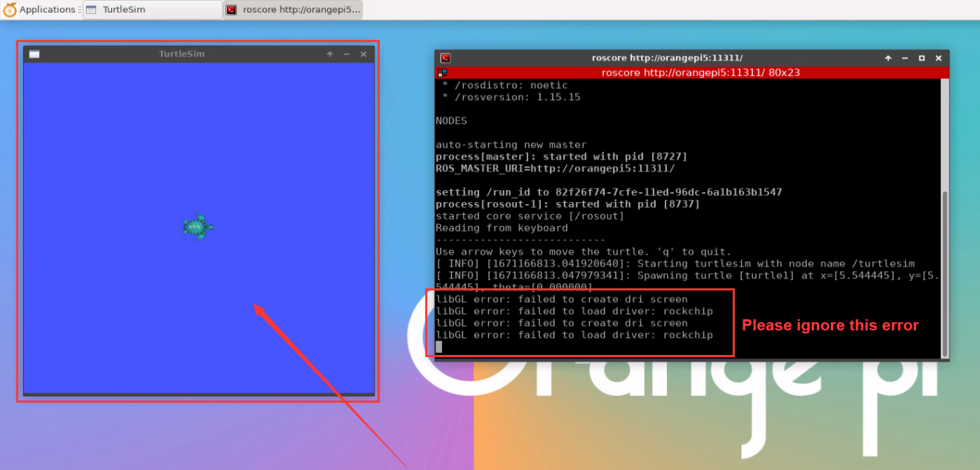This screenshot has height=470, width=980.
Task: Minimize the roscore terminal window
Action: pos(905,58)
